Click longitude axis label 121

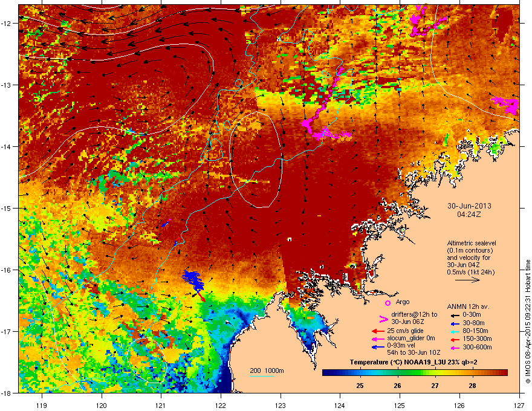pyautogui.click(x=161, y=405)
